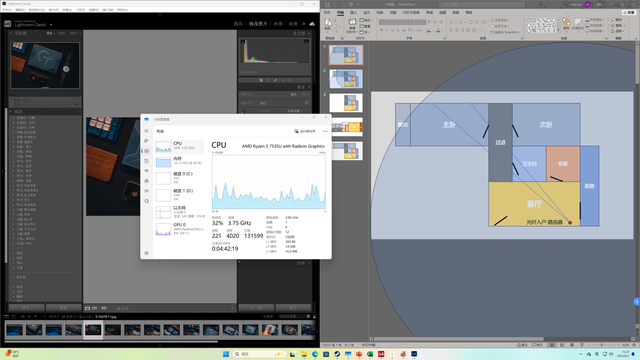Select the GPU 0 performance entry

pyautogui.click(x=180, y=229)
